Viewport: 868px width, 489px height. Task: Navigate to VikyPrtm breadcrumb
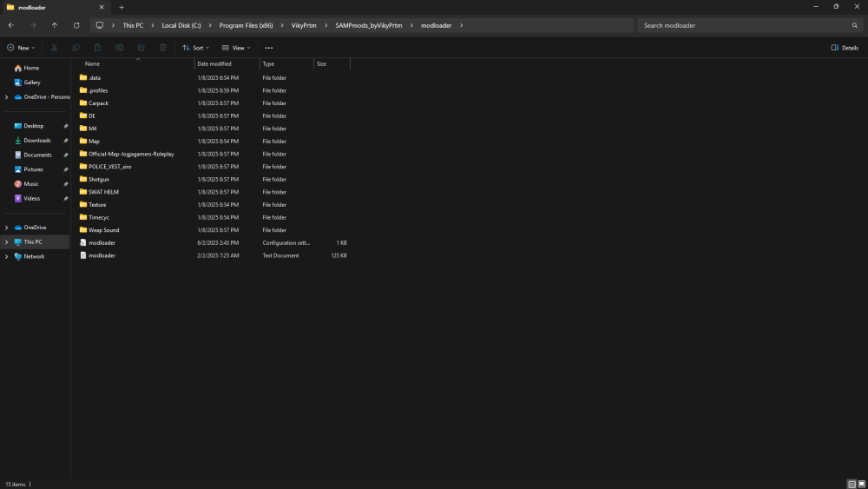[x=304, y=25]
